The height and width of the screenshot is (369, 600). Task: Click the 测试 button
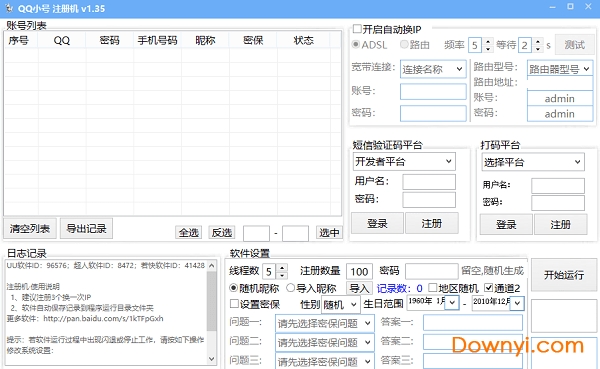pos(574,45)
